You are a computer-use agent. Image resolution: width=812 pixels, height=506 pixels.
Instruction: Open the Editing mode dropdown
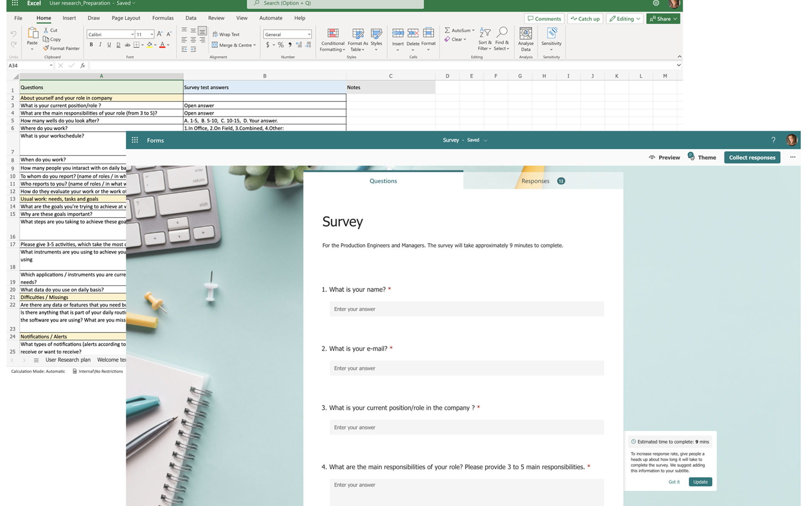pos(625,19)
